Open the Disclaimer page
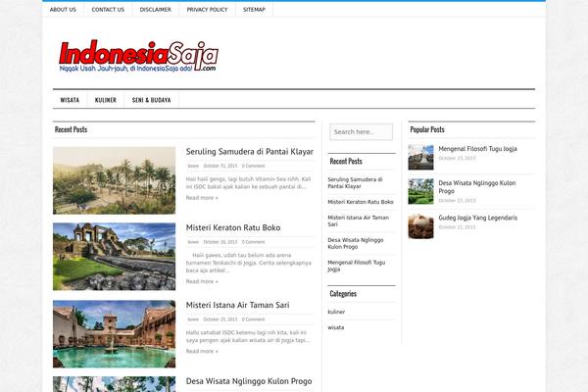Screen dimensions: 588x392 155,10
